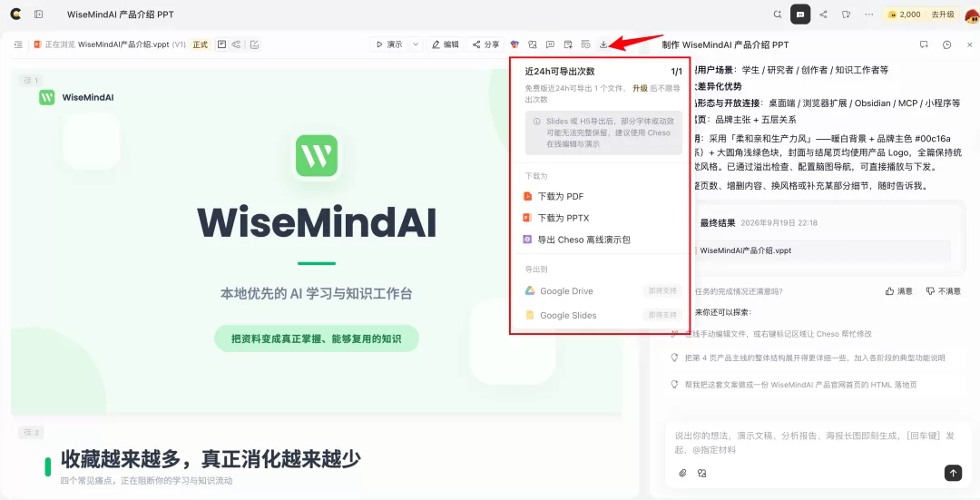The image size is (980, 500).
Task: Click the 不满意 thumbs-down feedback button
Action: point(943,291)
